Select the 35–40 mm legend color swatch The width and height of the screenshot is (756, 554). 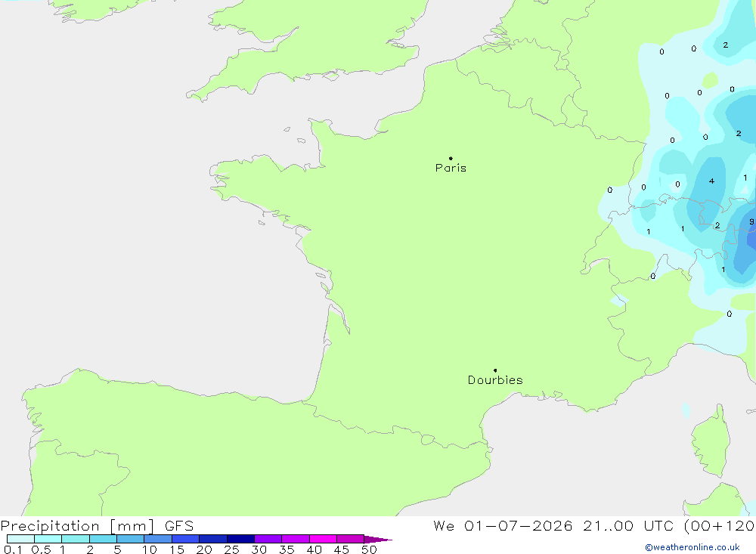(x=296, y=539)
